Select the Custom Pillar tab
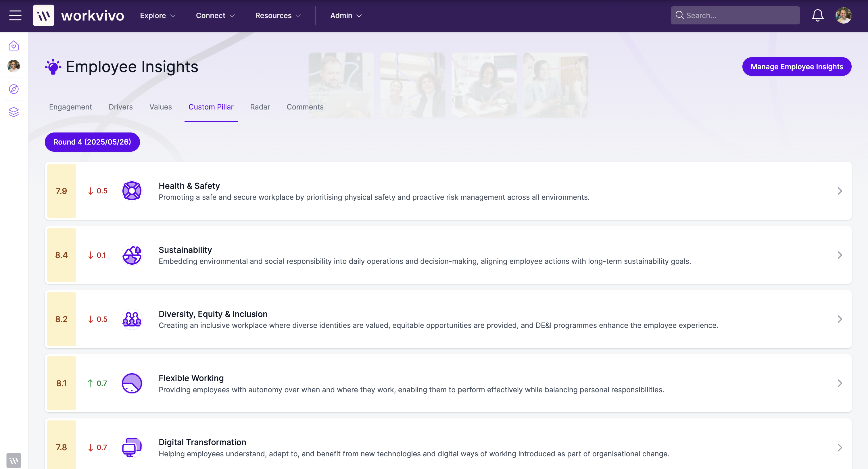 click(211, 107)
